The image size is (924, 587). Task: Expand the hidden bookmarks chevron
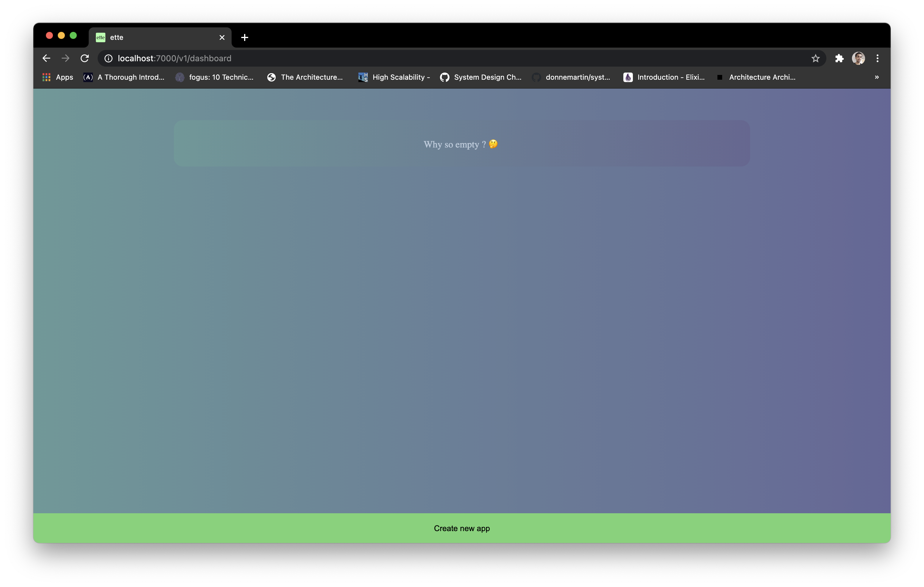point(877,77)
